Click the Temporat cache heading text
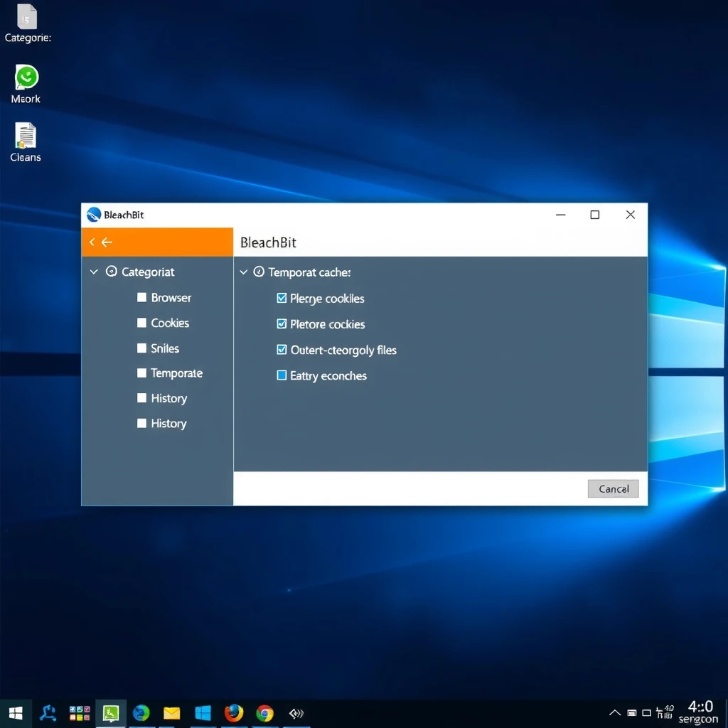The image size is (728, 728). point(309,272)
